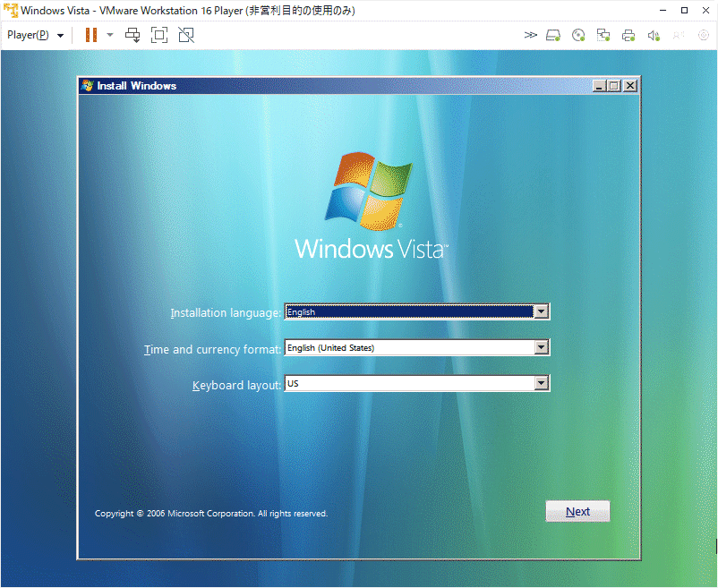The image size is (718, 588).
Task: Open the Time and currency format combo box
Action: pos(416,348)
